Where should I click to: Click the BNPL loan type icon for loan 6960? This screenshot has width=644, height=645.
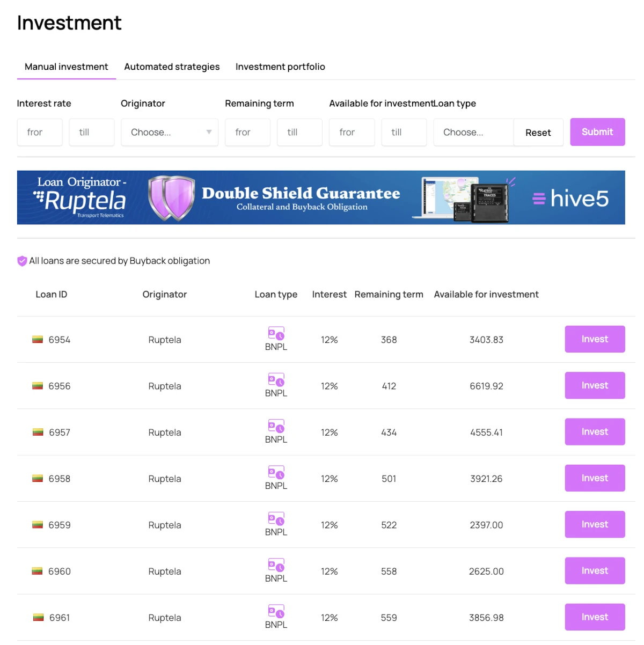click(276, 565)
